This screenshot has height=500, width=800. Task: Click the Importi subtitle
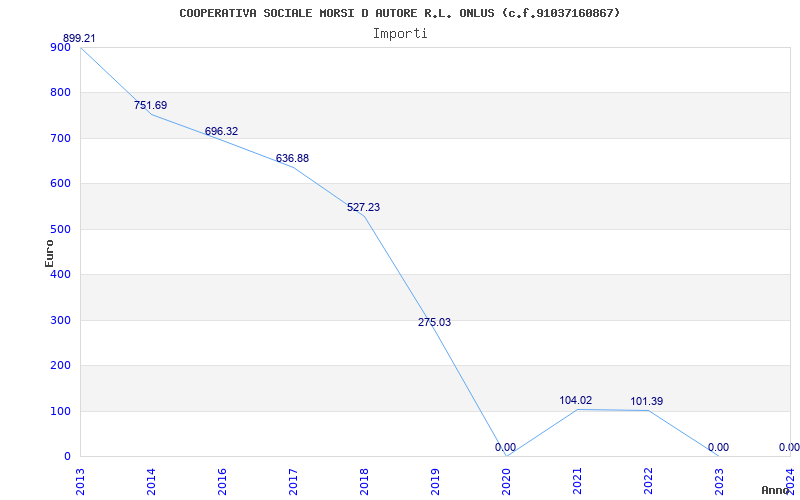click(399, 34)
